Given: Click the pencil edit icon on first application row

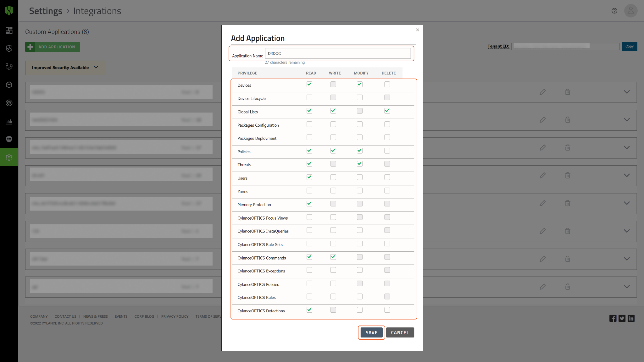Looking at the screenshot, I should pyautogui.click(x=542, y=92).
